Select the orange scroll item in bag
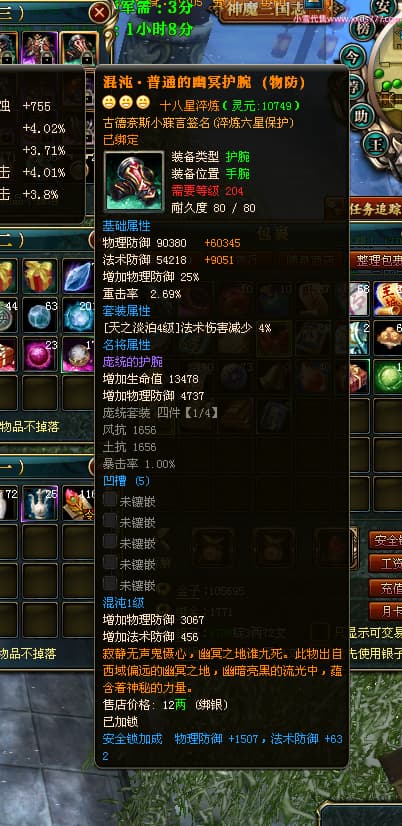This screenshot has width=402, height=826. tap(388, 298)
